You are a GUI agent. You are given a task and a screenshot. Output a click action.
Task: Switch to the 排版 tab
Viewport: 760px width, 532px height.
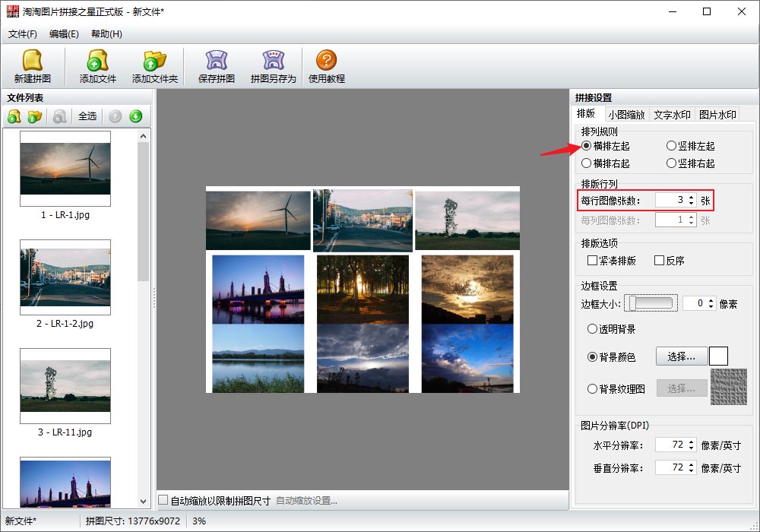586,113
